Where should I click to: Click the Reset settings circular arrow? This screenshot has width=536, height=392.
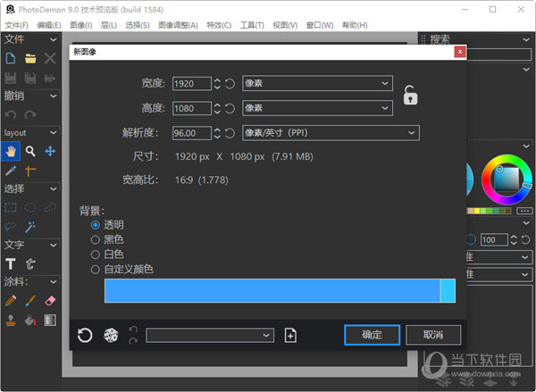(85, 335)
